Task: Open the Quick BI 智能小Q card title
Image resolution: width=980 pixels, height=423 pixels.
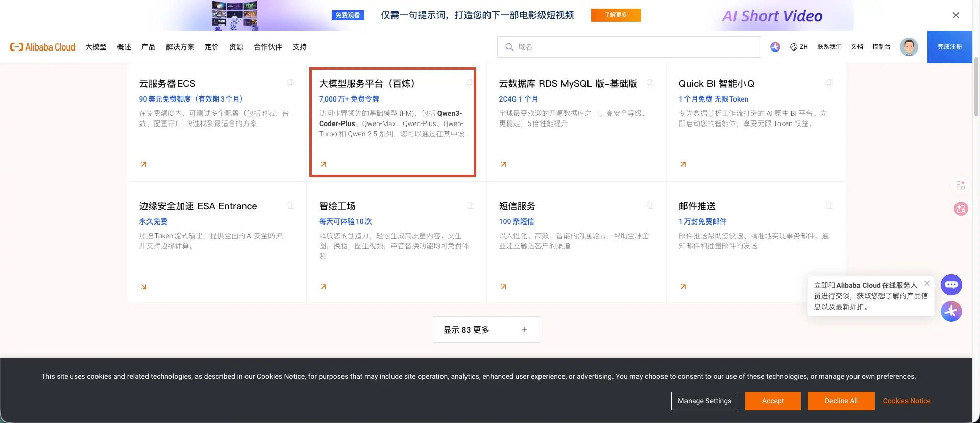Action: tap(717, 84)
